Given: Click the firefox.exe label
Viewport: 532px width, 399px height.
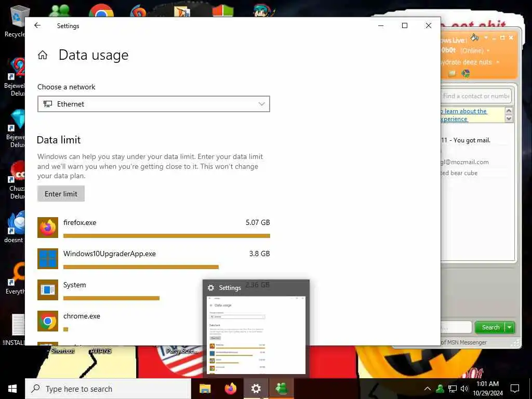Looking at the screenshot, I should click(79, 222).
